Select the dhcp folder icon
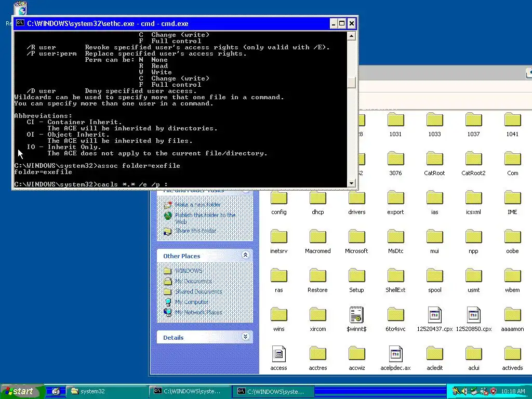The width and height of the screenshot is (532, 399). pos(318,198)
